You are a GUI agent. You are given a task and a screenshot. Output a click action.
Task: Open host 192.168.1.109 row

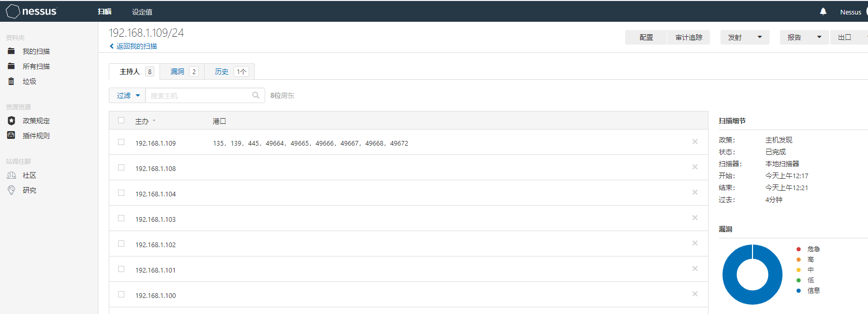tap(408, 142)
